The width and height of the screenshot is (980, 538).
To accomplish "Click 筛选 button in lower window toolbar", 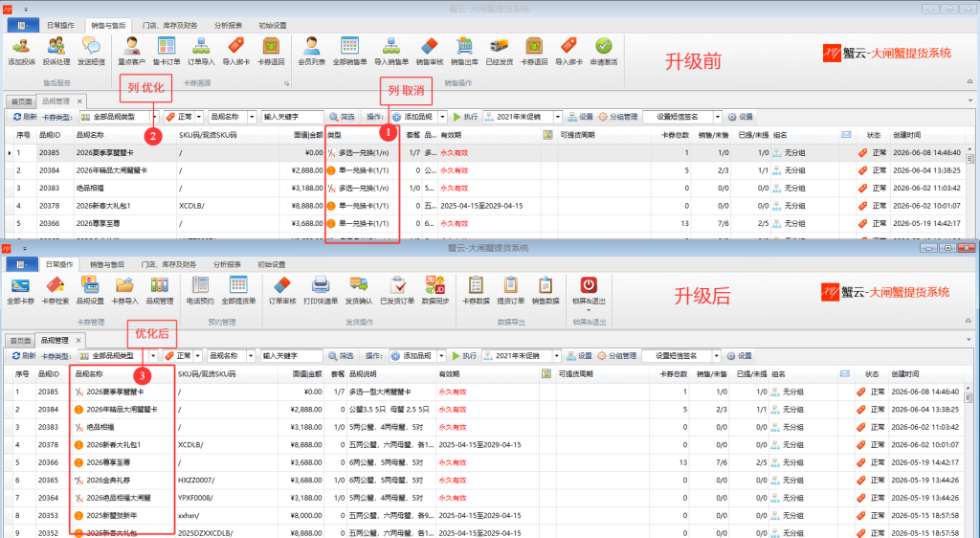I will click(x=342, y=356).
